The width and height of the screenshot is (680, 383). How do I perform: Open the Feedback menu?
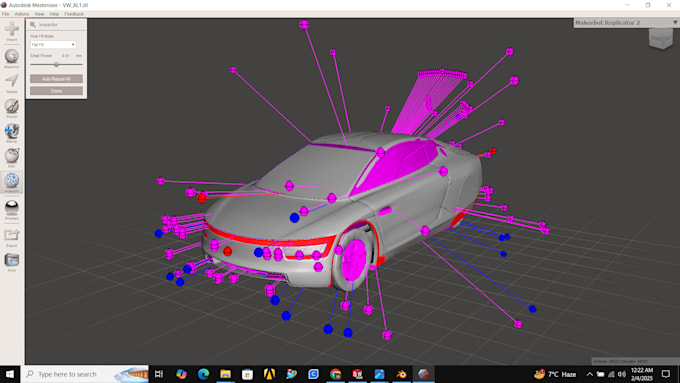click(x=74, y=14)
